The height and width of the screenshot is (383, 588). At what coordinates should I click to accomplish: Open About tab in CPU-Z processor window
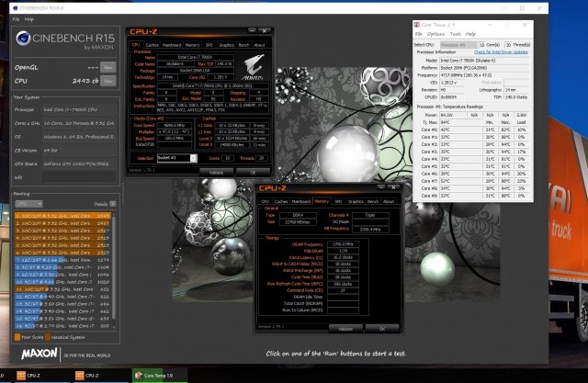point(259,45)
